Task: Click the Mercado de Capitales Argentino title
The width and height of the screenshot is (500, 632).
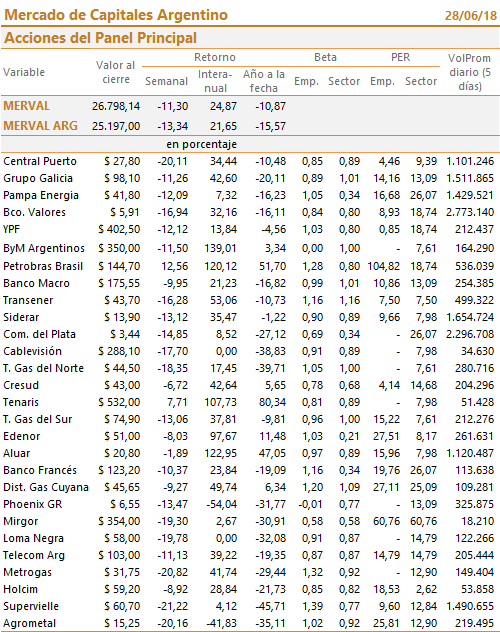Action: (116, 15)
